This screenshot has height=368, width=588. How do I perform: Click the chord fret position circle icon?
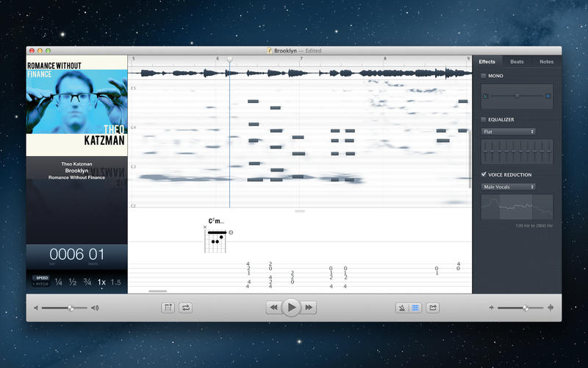coord(231,233)
